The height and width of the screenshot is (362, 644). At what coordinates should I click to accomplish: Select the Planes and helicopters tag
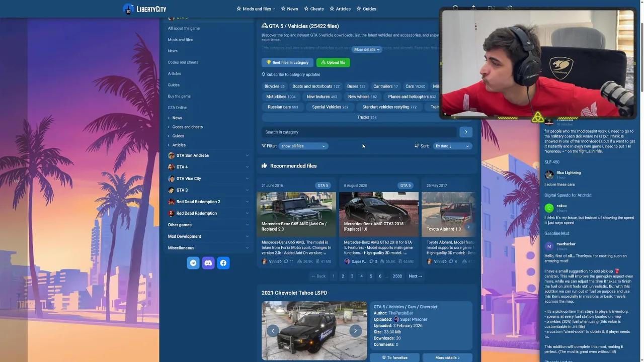tap(412, 97)
